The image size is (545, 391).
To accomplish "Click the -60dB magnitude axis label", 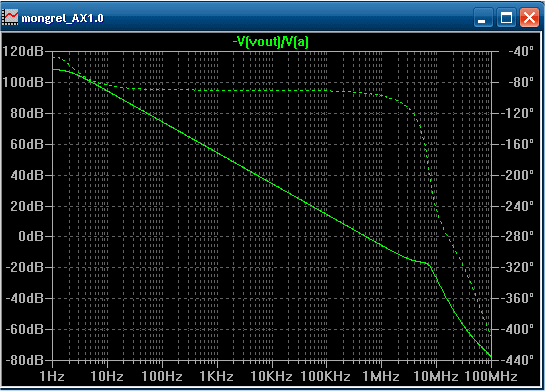I will [x=25, y=329].
